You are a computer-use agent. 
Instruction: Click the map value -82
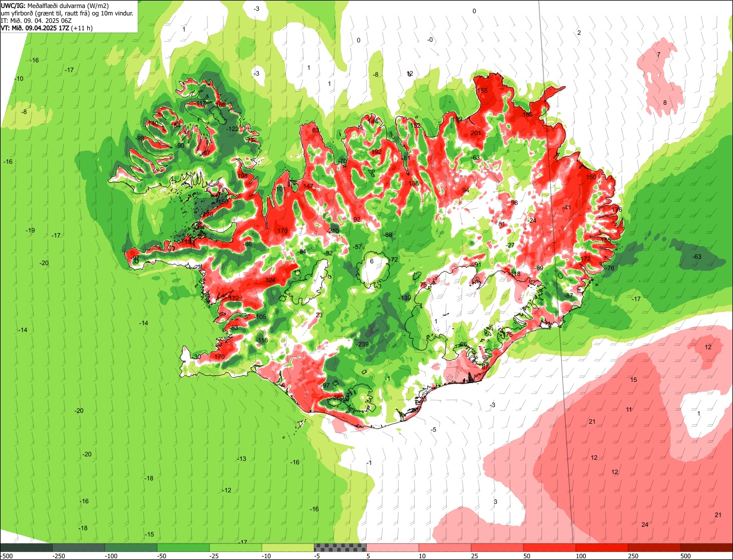coord(328,253)
